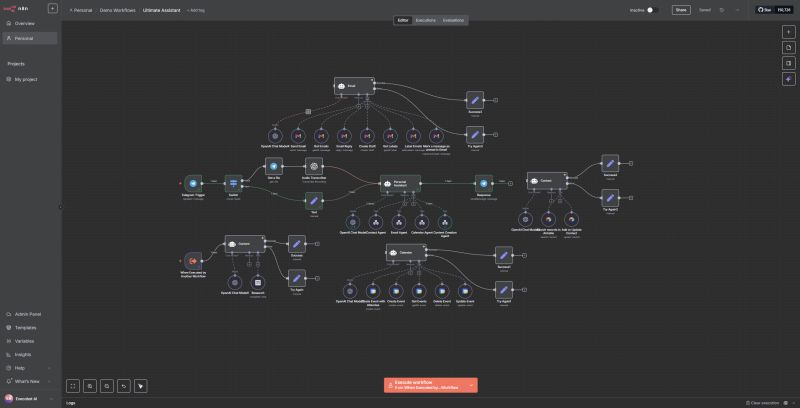Select the Text edit fields node
The width and height of the screenshot is (800, 408).
tap(314, 201)
